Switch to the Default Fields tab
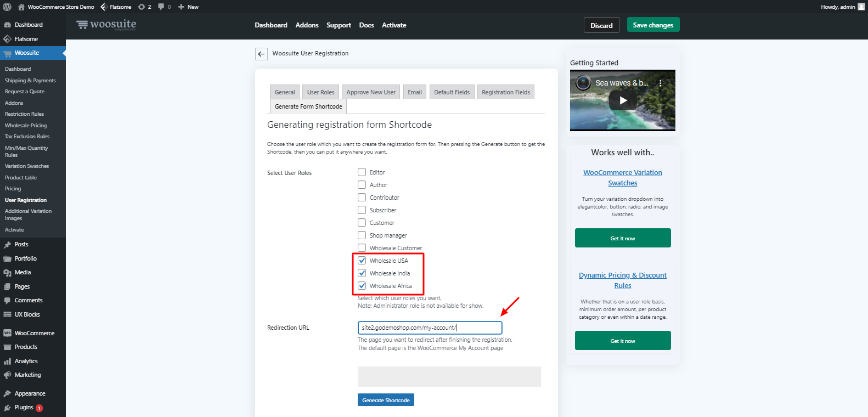Viewport: 868px width, 417px height. pyautogui.click(x=452, y=92)
